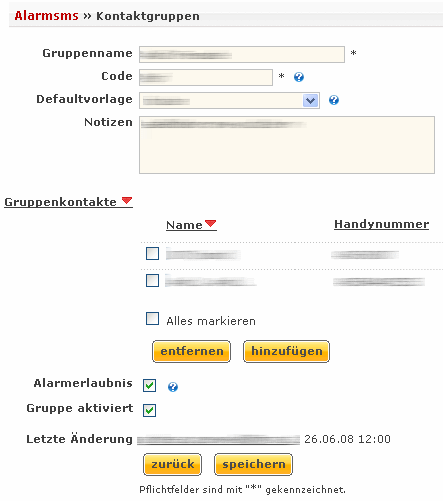Sort contacts by Name column header
Screen dimensions: 443x501
coord(184,225)
